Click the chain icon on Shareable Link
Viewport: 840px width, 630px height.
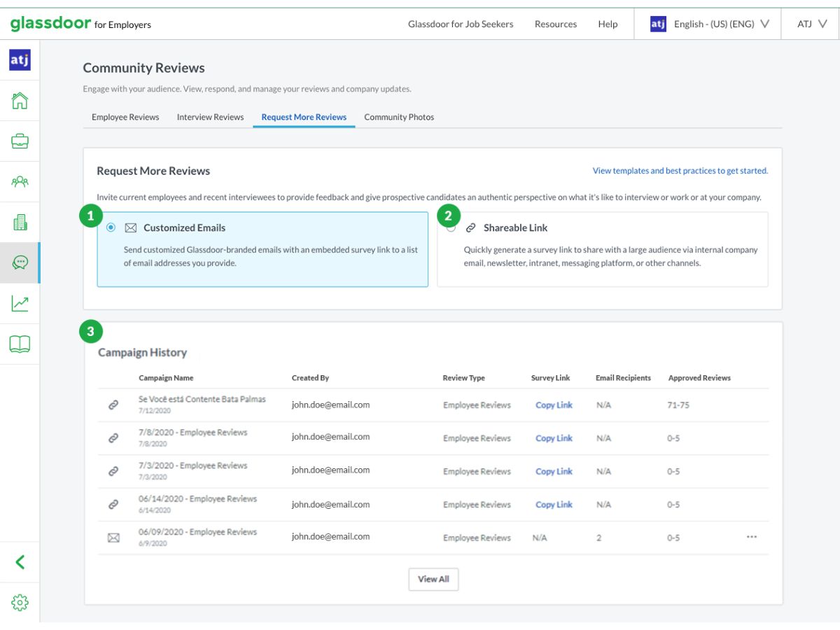470,227
